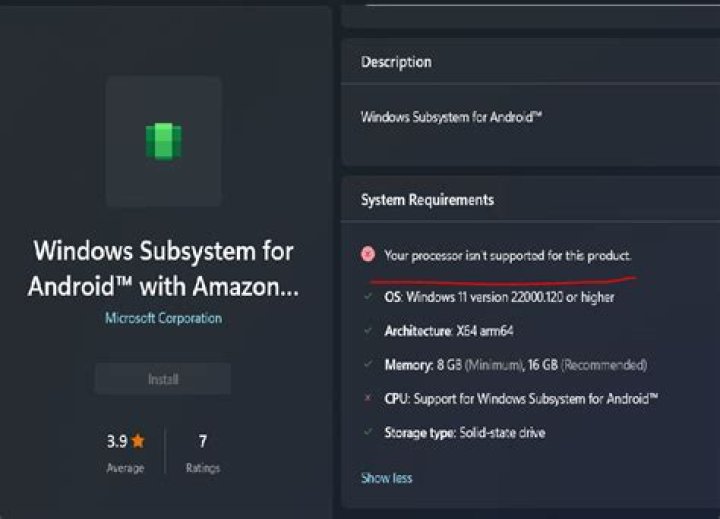720x519 pixels.
Task: Click the Description section header
Action: coord(396,62)
